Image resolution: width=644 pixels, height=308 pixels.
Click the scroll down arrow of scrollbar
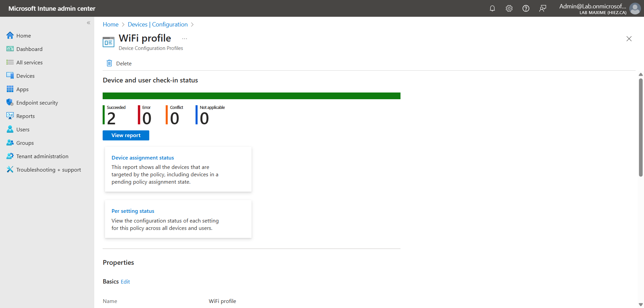(x=641, y=304)
